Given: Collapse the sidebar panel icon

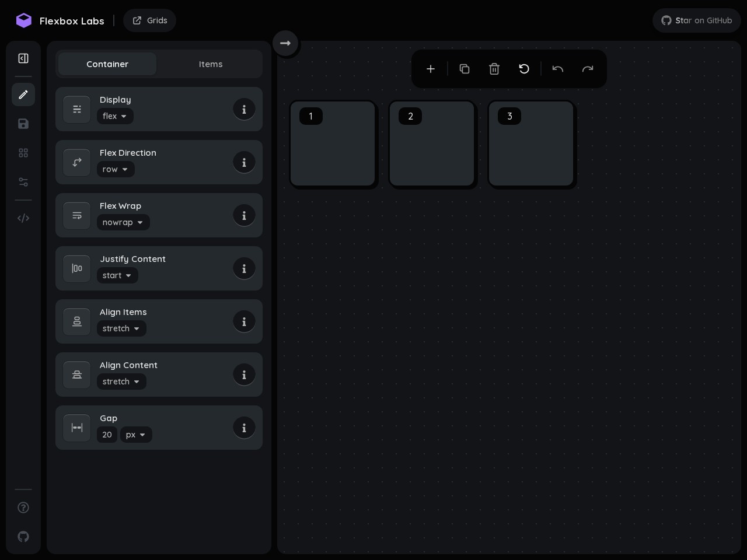Looking at the screenshot, I should point(23,58).
